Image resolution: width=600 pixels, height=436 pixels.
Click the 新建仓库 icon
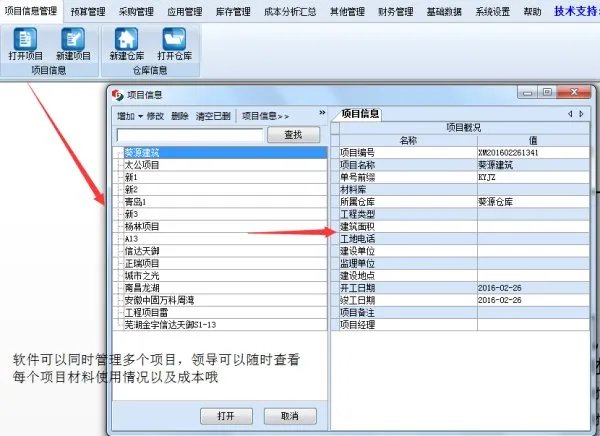pyautogui.click(x=127, y=39)
